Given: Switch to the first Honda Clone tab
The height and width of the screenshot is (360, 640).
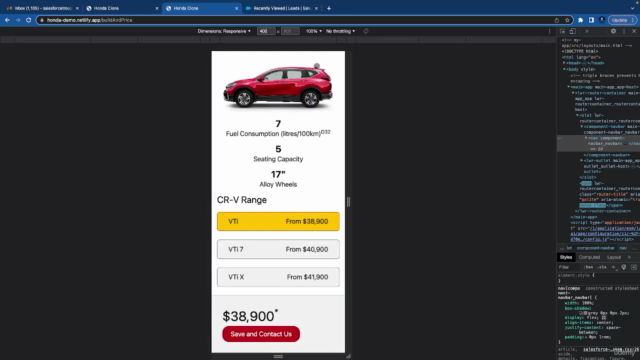Looking at the screenshot, I should pos(122,8).
